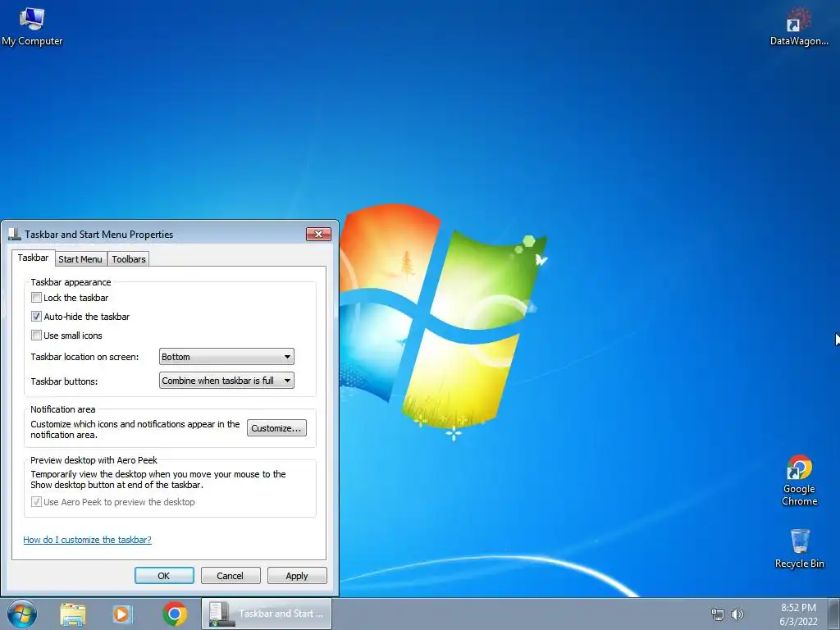Open the volume speaker tray icon
This screenshot has width=840, height=630.
[737, 614]
